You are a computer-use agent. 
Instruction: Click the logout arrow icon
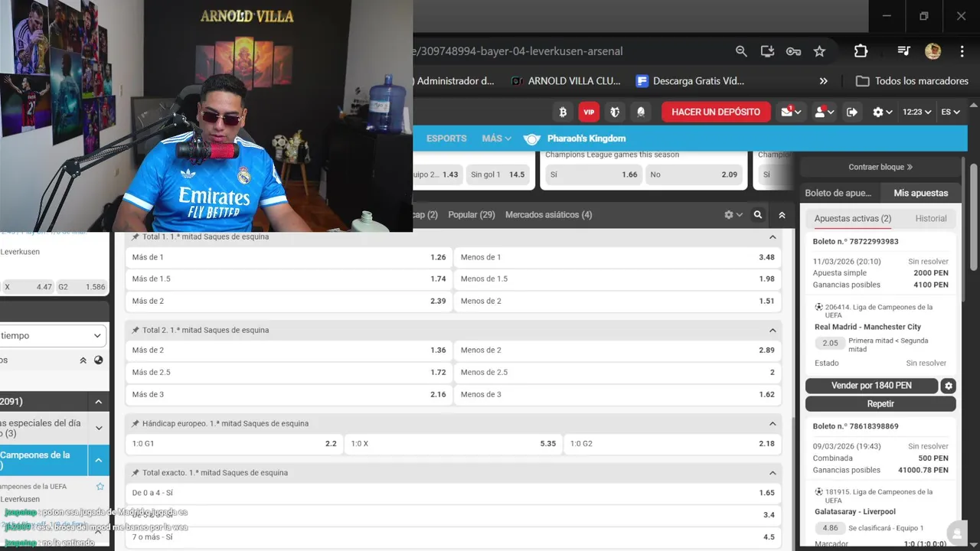coord(851,112)
